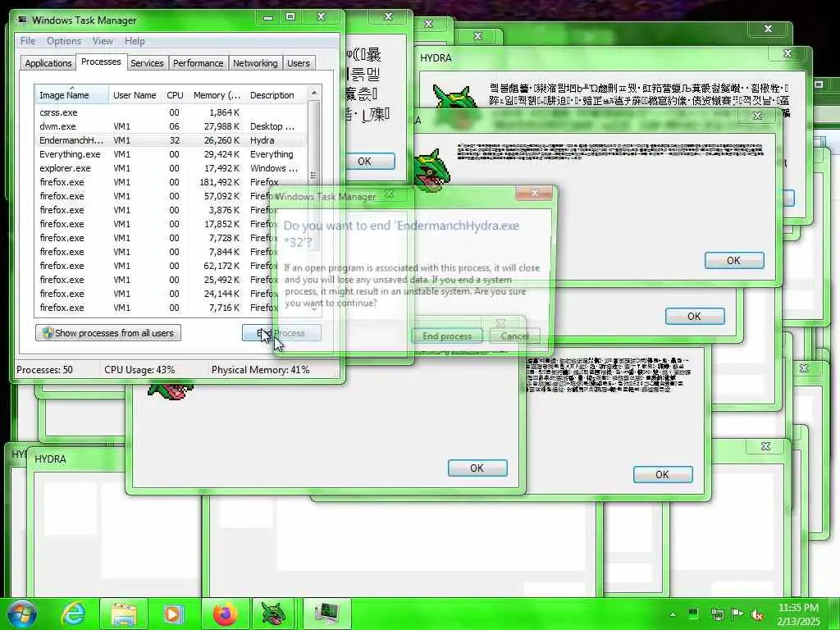The width and height of the screenshot is (840, 630).
Task: Open Windows Explorer from the taskbar
Action: coord(123,614)
